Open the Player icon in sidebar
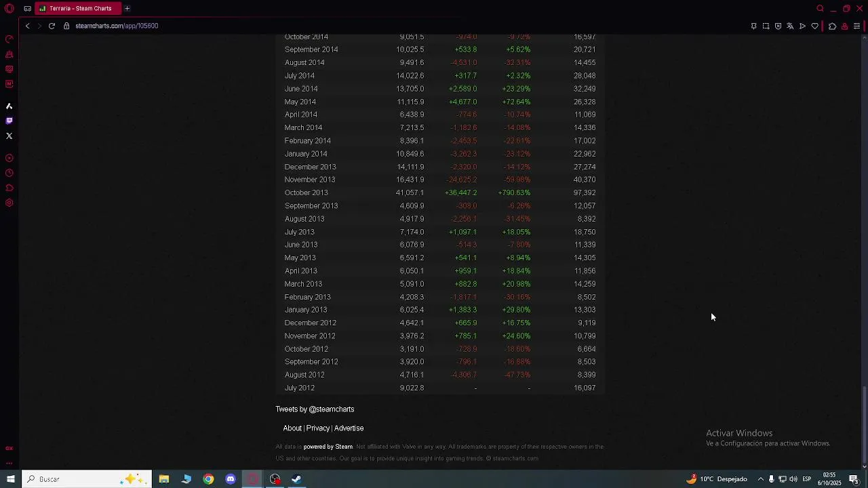This screenshot has height=488, width=868. pos(9,158)
